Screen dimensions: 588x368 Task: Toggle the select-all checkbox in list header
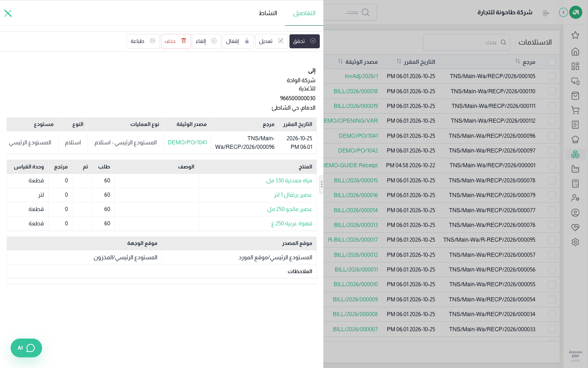coord(552,62)
